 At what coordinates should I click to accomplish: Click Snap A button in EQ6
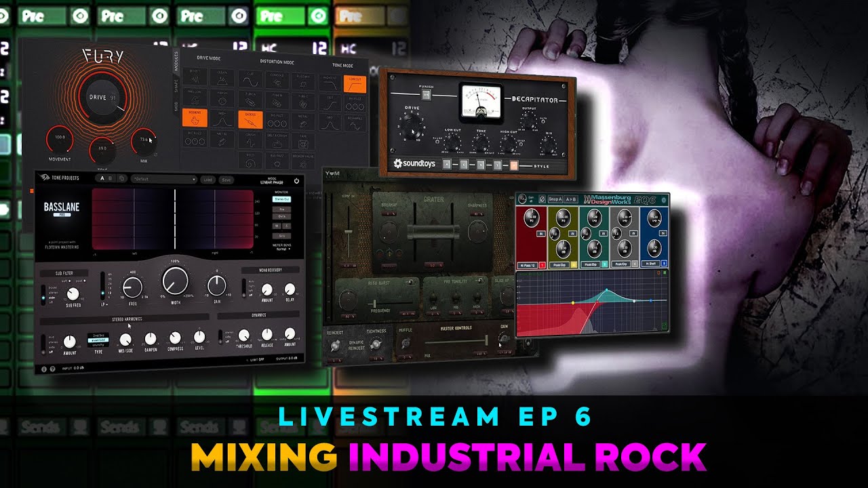click(555, 199)
